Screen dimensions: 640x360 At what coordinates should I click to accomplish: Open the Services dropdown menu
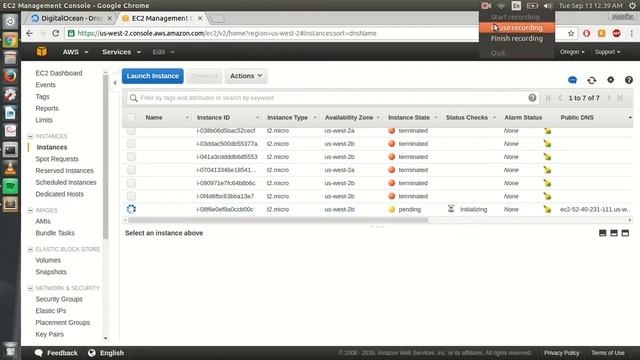tap(121, 52)
